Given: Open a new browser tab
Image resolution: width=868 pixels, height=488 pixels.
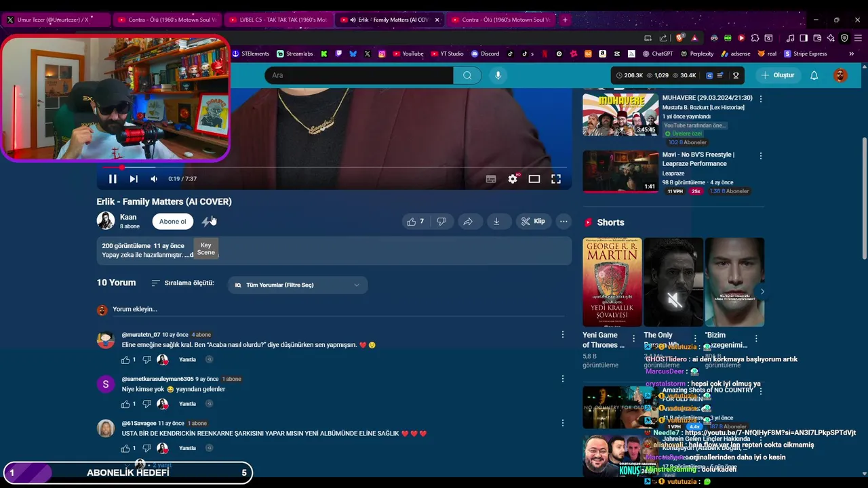Looking at the screenshot, I should [565, 20].
